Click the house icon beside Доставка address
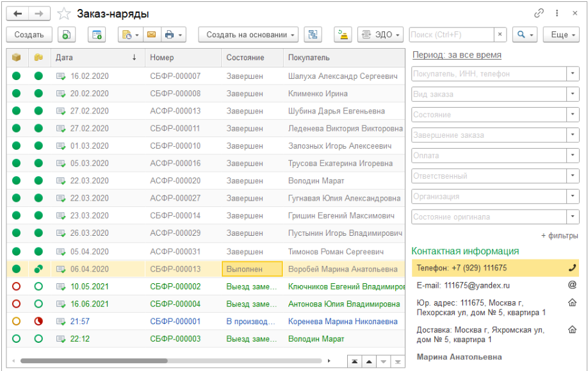588x371 pixels. pyautogui.click(x=572, y=330)
